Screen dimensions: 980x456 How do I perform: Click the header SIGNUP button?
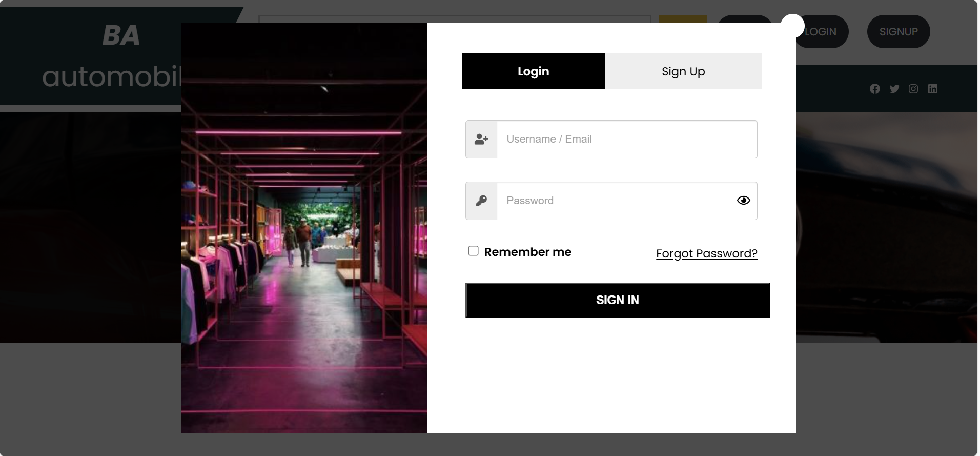(x=898, y=32)
